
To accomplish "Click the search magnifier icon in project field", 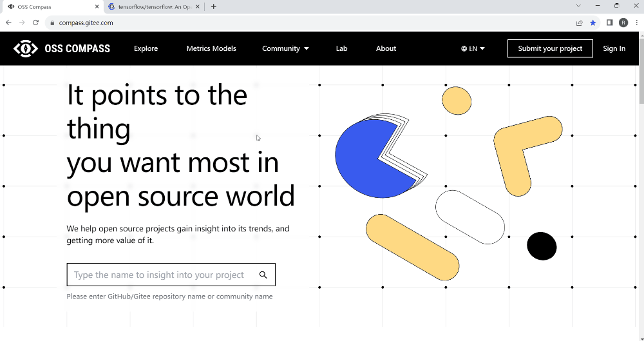I will click(x=263, y=275).
